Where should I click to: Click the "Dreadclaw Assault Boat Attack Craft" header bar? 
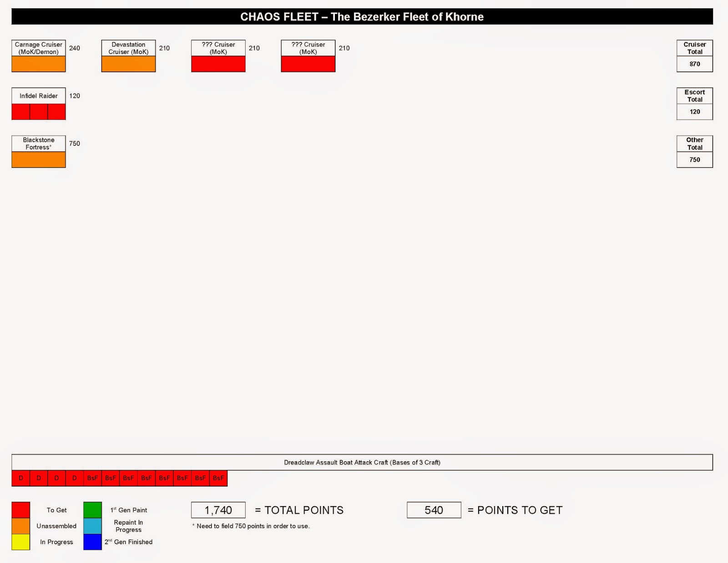(x=362, y=462)
